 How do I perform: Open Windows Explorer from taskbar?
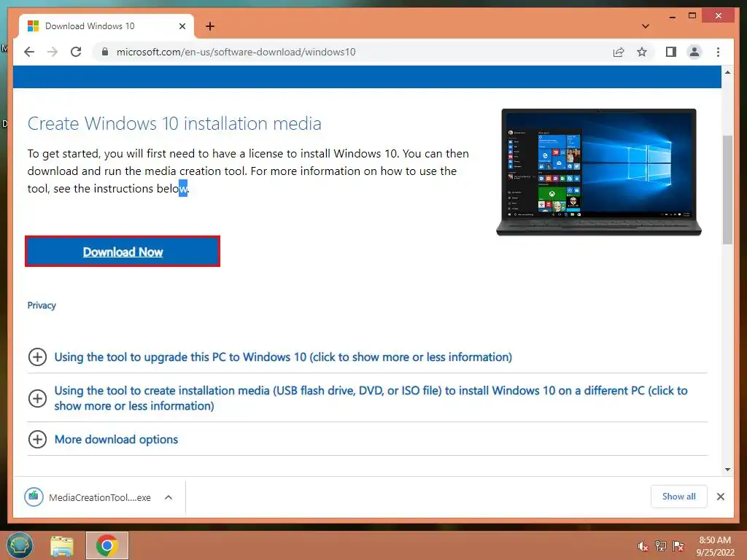(x=62, y=545)
